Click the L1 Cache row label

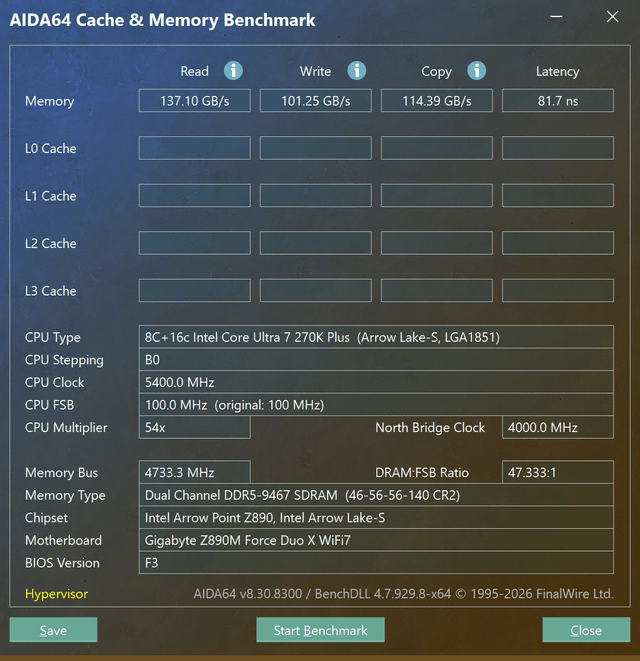click(51, 196)
